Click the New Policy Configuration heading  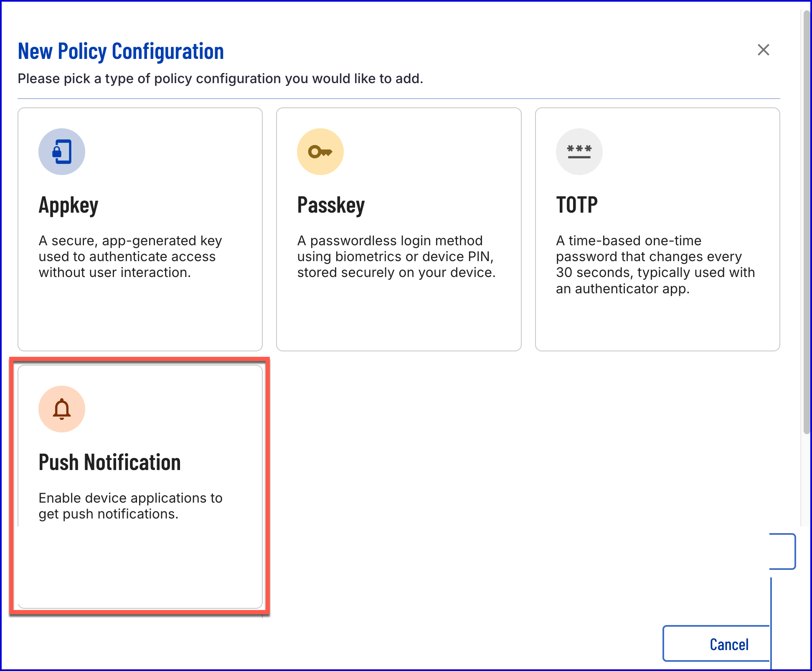click(x=121, y=51)
